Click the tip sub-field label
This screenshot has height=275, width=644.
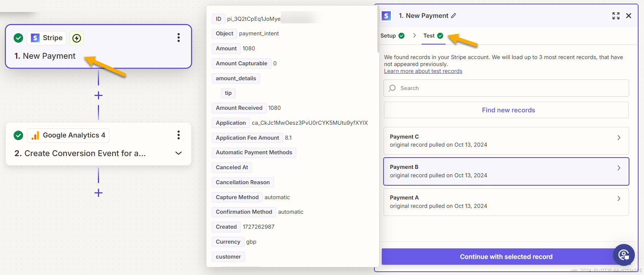click(228, 93)
